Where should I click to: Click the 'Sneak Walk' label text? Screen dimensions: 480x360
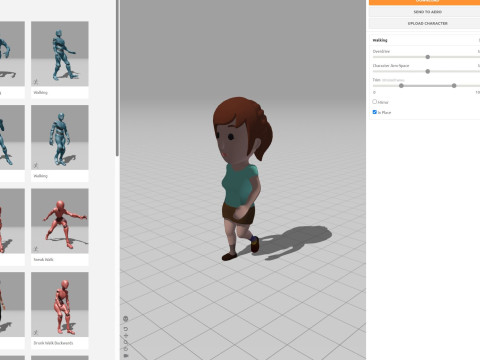[43, 259]
